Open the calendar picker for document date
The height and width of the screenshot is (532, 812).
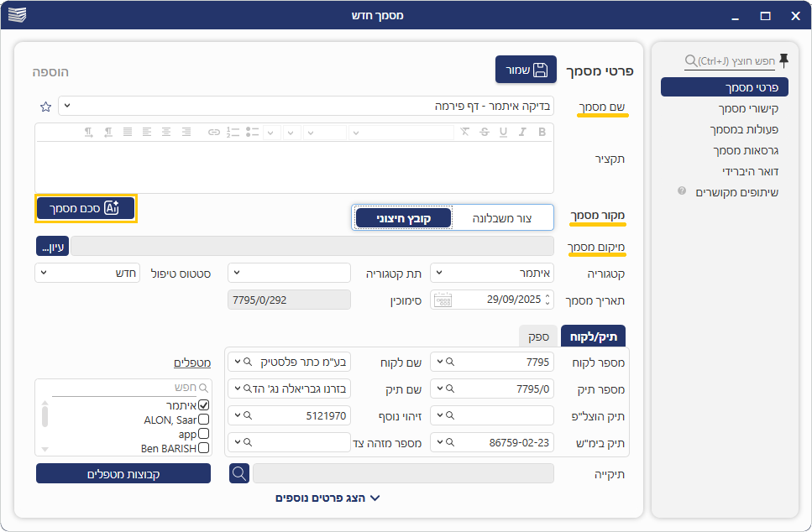click(443, 300)
